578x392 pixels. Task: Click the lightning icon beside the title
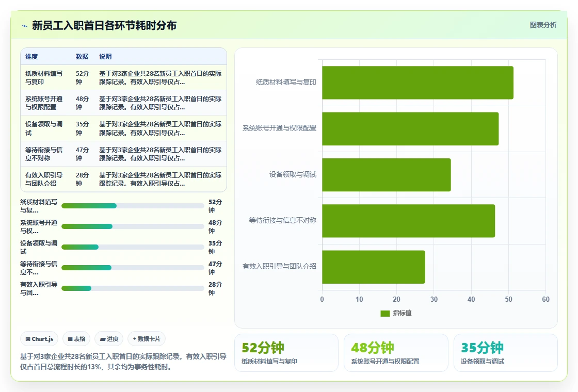pyautogui.click(x=25, y=26)
